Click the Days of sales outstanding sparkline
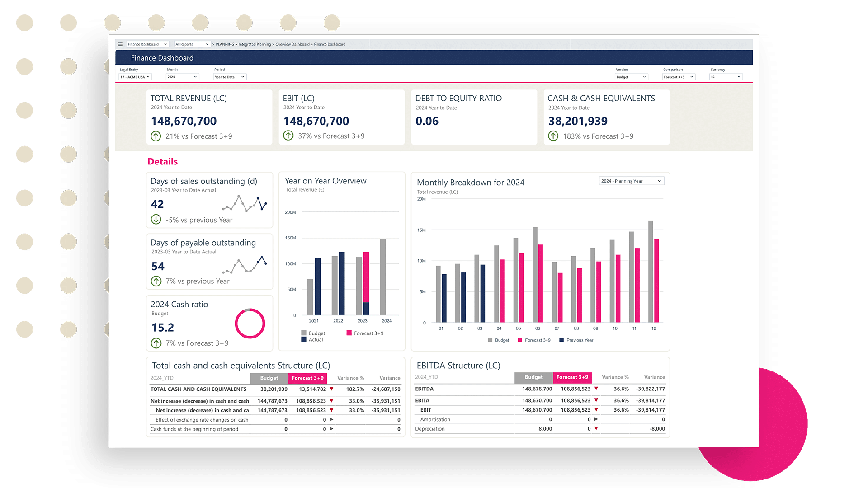868x488 pixels. pos(245,204)
